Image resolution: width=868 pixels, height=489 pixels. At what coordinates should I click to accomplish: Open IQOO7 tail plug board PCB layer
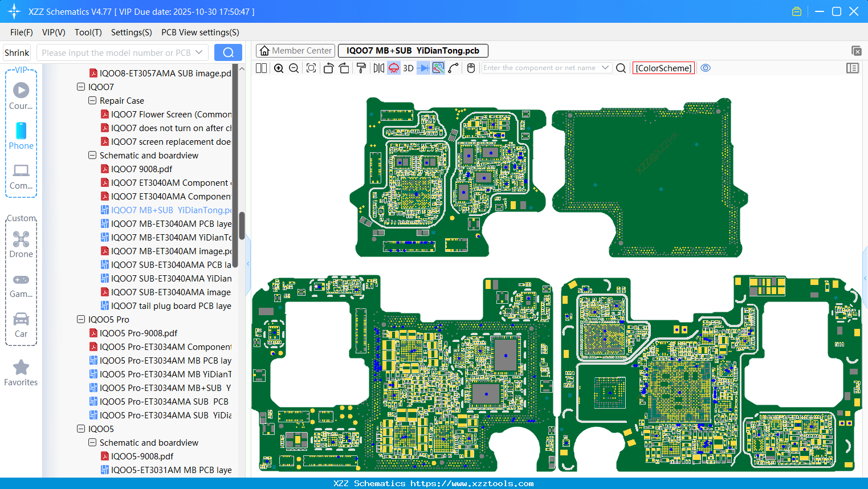coord(166,306)
